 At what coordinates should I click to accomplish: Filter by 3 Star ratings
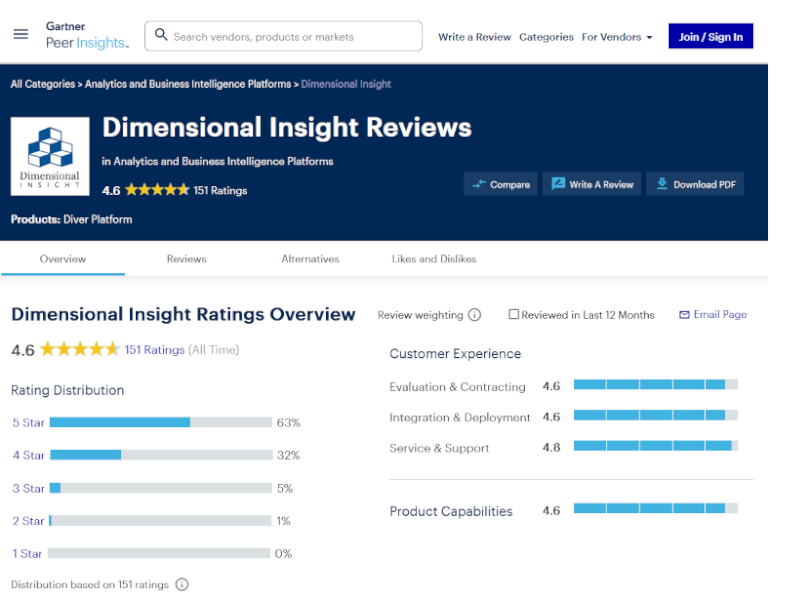(29, 489)
